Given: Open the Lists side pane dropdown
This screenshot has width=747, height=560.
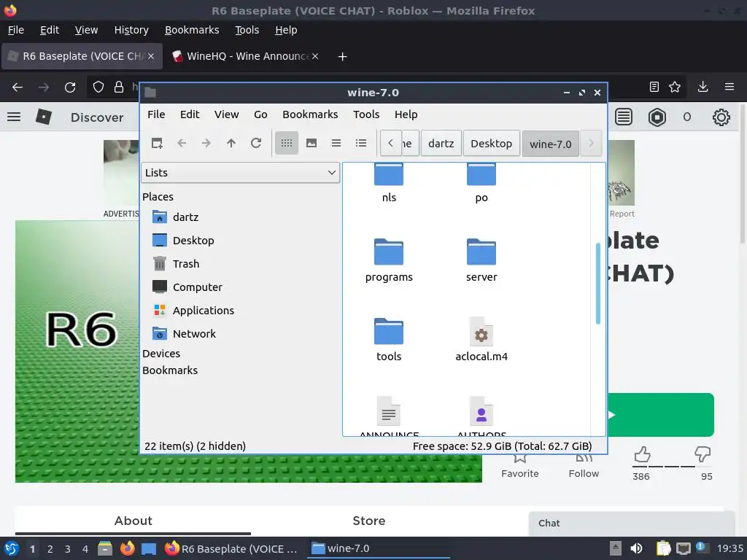Looking at the screenshot, I should tap(241, 172).
